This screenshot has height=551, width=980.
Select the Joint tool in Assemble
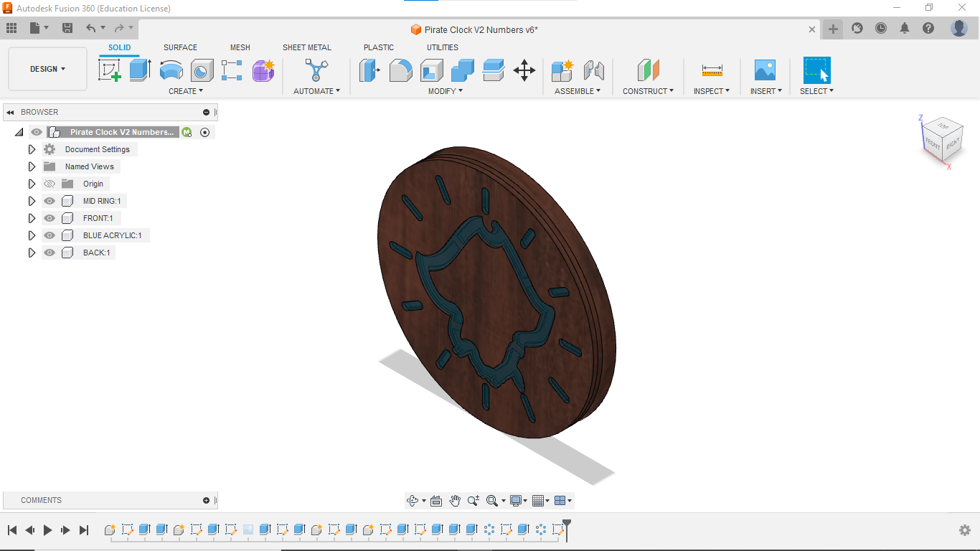(593, 70)
